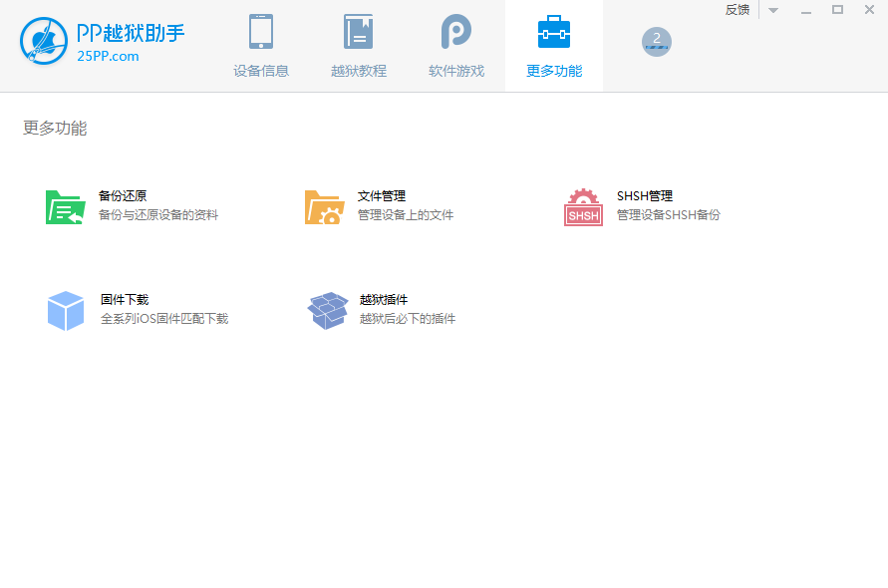
Task: Open the blue cube 固件下载 icon
Action: (66, 311)
